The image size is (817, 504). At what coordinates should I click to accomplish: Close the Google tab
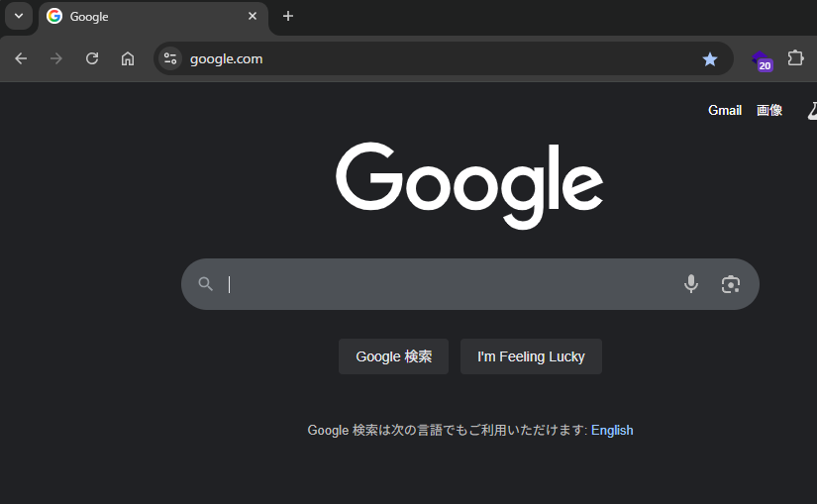(253, 16)
